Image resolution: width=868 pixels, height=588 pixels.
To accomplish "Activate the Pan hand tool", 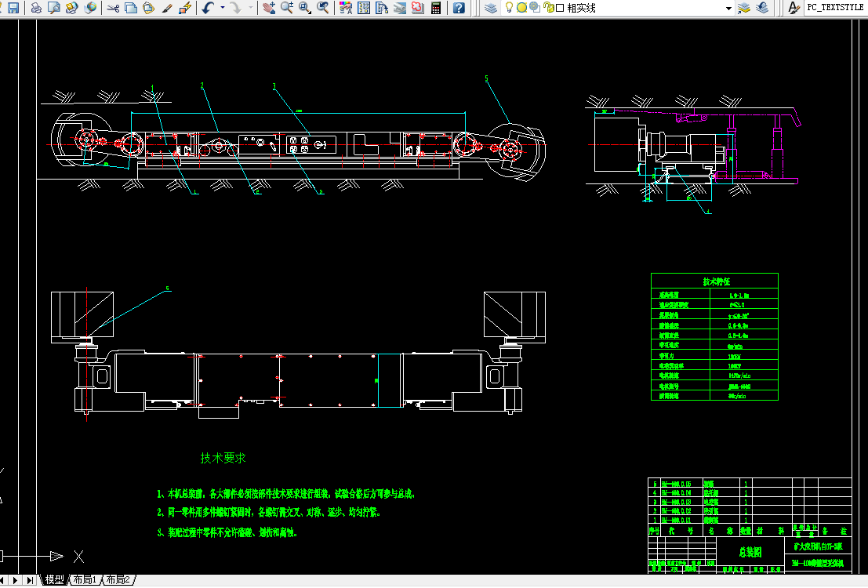I will (x=269, y=8).
